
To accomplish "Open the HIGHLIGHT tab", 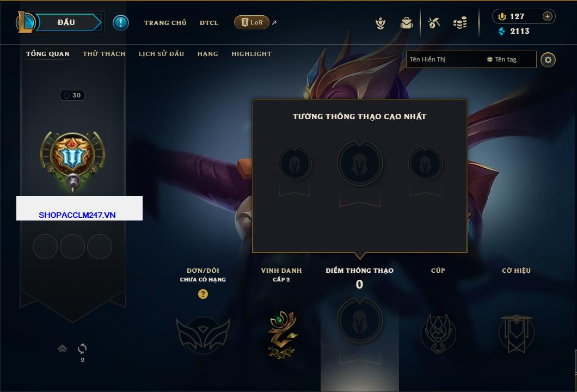I will 251,54.
